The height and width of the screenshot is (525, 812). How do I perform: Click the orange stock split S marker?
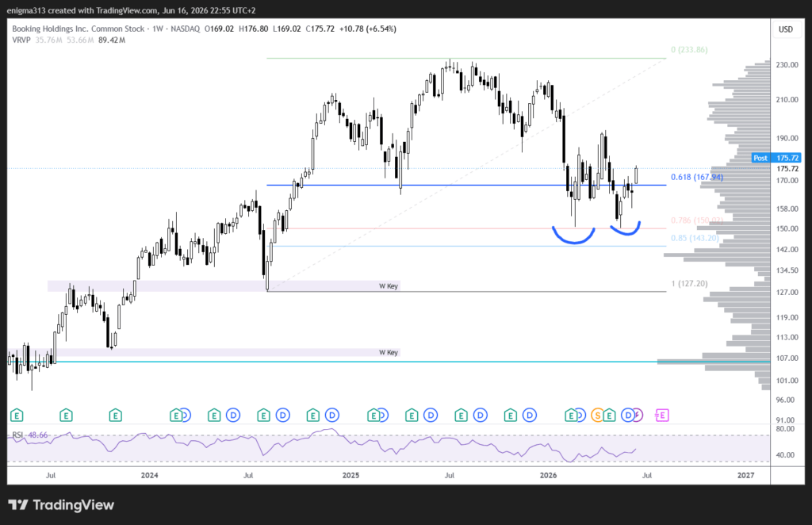pyautogui.click(x=598, y=415)
